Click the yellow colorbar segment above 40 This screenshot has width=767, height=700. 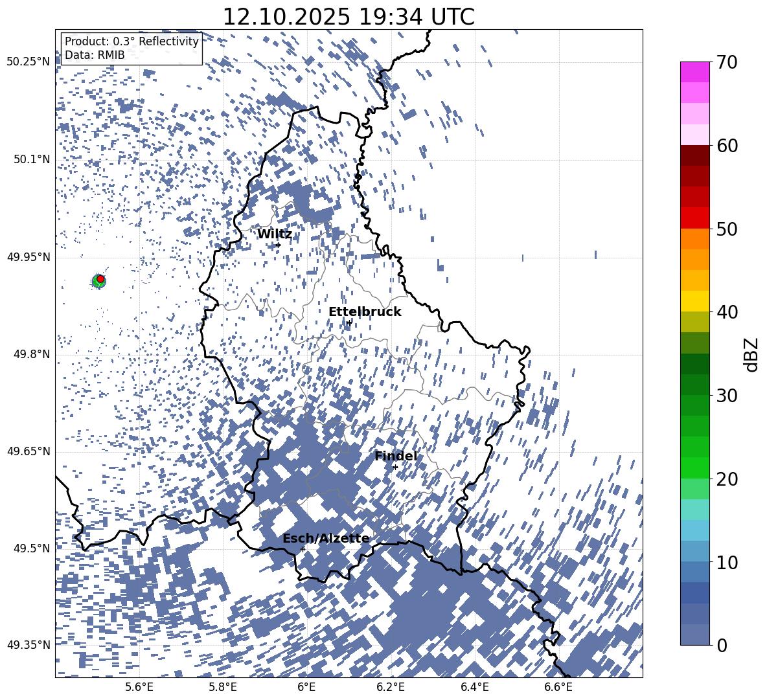(x=695, y=301)
